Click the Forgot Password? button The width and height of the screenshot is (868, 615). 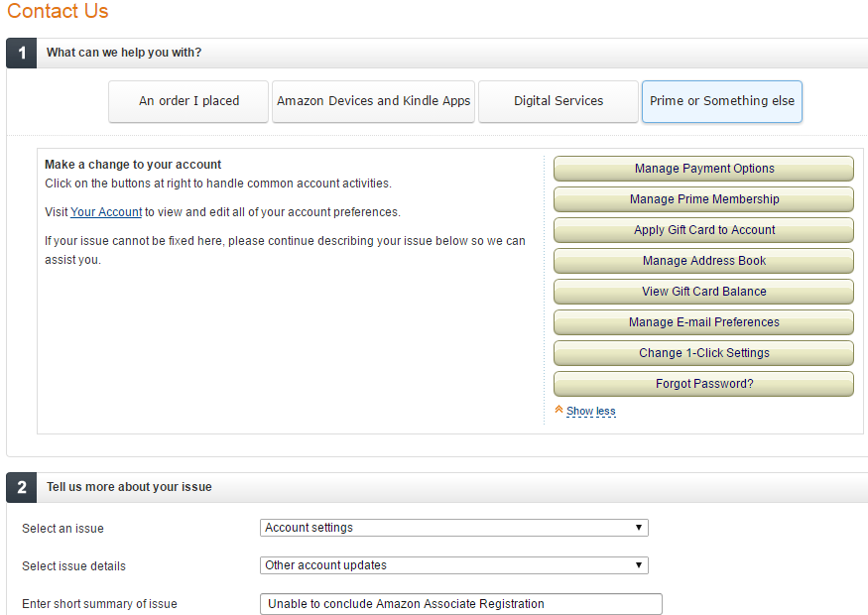[703, 384]
